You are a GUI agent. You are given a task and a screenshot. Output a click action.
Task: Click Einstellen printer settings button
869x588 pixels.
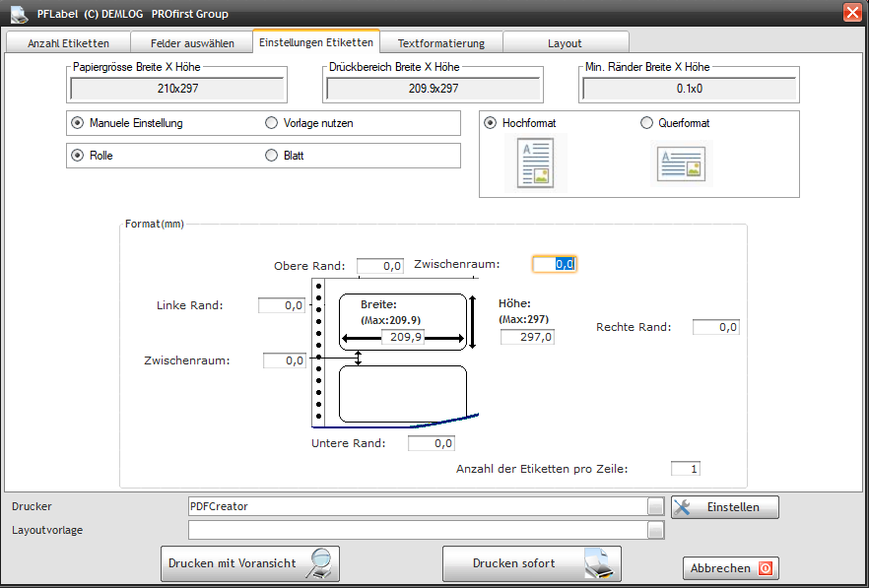(724, 507)
